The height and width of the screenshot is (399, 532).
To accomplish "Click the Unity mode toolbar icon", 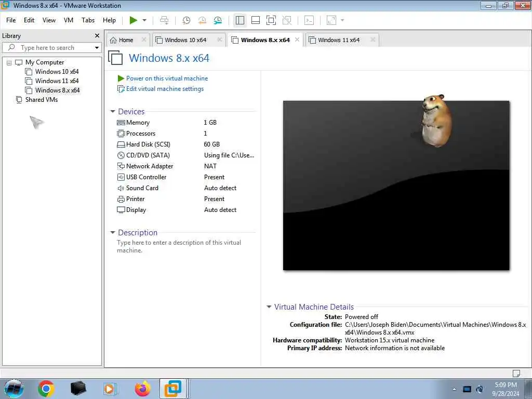I will click(x=287, y=20).
